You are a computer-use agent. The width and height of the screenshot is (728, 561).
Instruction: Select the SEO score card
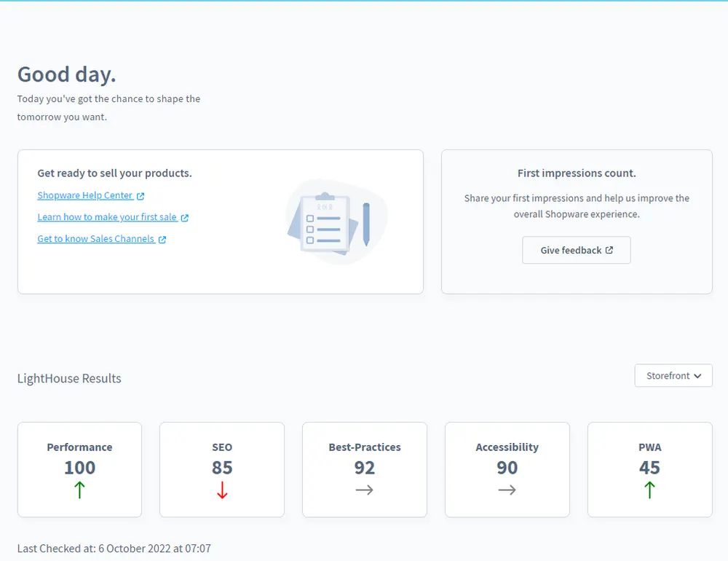222,469
